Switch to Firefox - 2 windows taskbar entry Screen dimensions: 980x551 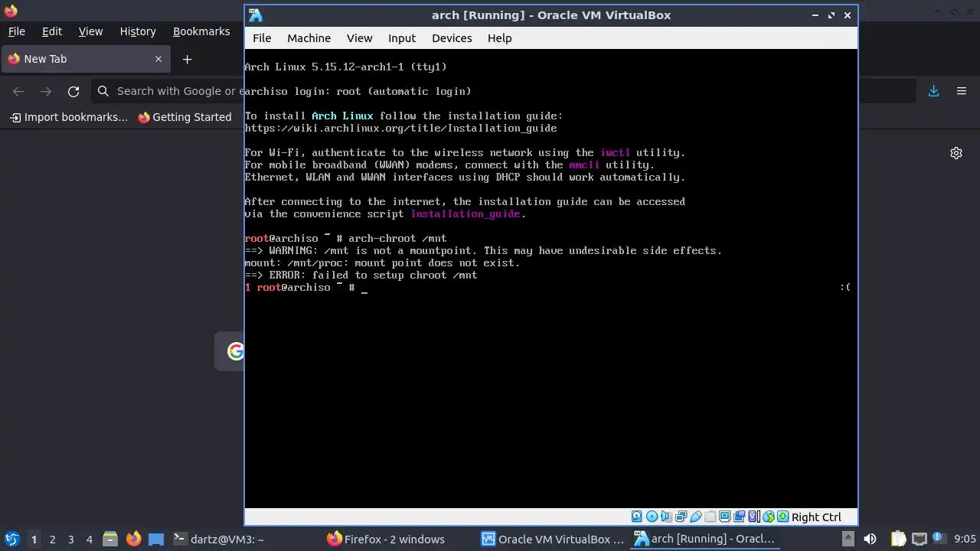(387, 540)
